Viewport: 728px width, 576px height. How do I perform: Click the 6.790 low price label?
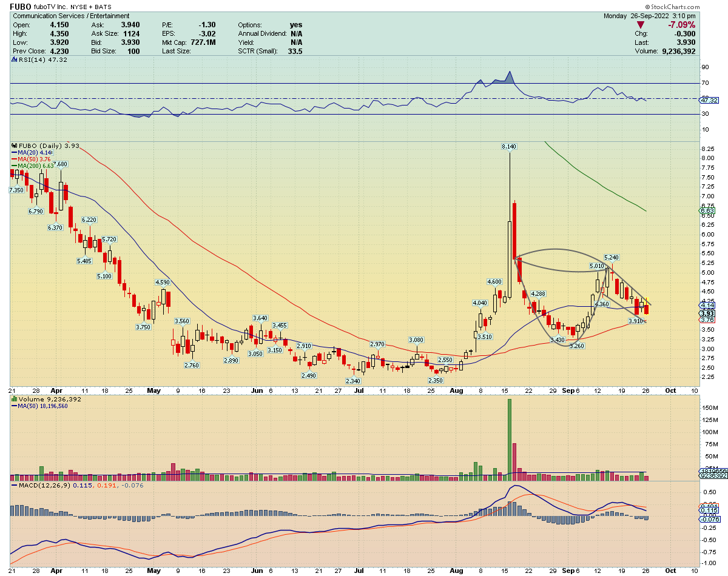[x=36, y=212]
